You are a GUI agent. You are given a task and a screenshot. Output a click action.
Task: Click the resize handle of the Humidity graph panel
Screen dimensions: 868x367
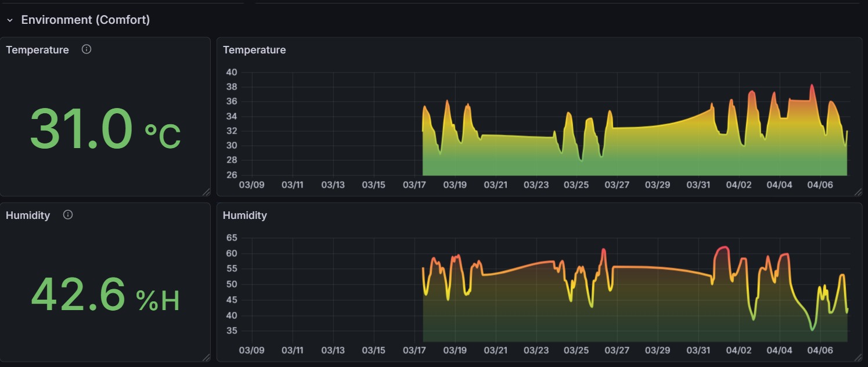pyautogui.click(x=859, y=357)
